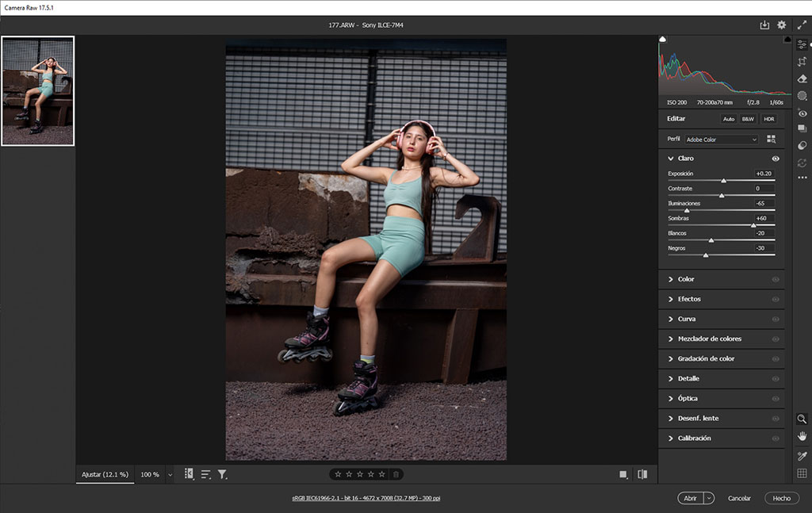Open Camera Raw preferences gear
The image size is (812, 513).
coord(781,25)
